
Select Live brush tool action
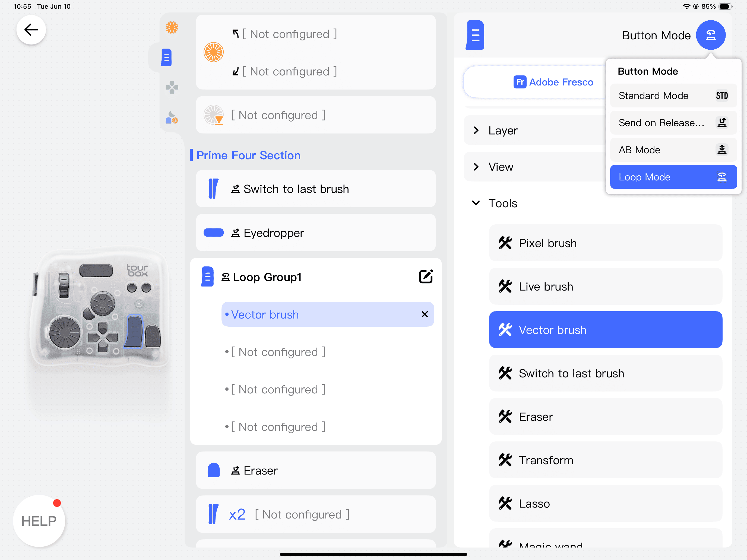(606, 287)
